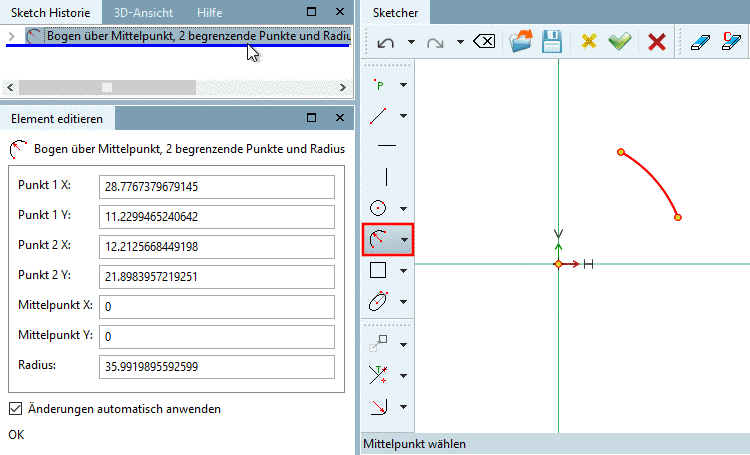This screenshot has height=455, width=750.
Task: Select the eraser with C icon
Action: pyautogui.click(x=731, y=41)
